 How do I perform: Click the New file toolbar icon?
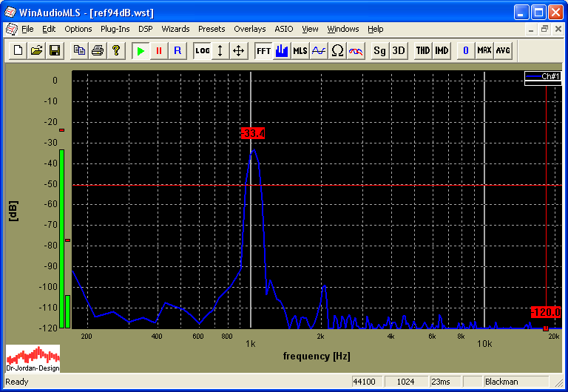click(x=18, y=50)
